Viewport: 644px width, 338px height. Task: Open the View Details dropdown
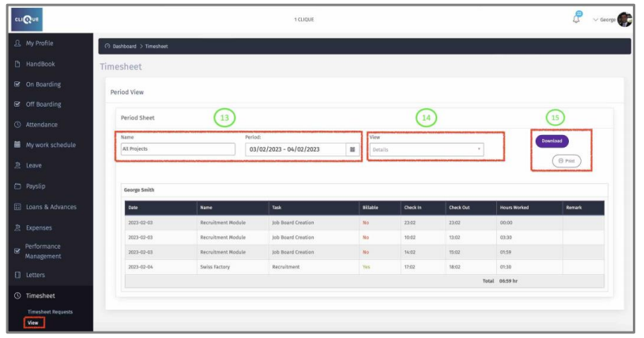click(427, 149)
